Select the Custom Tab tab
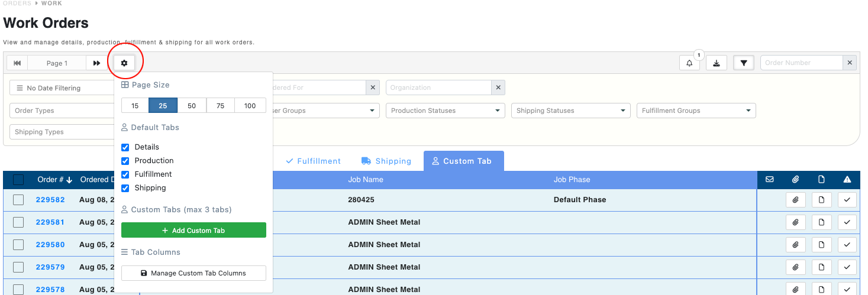Viewport: 868px width, 295px height. click(x=464, y=161)
